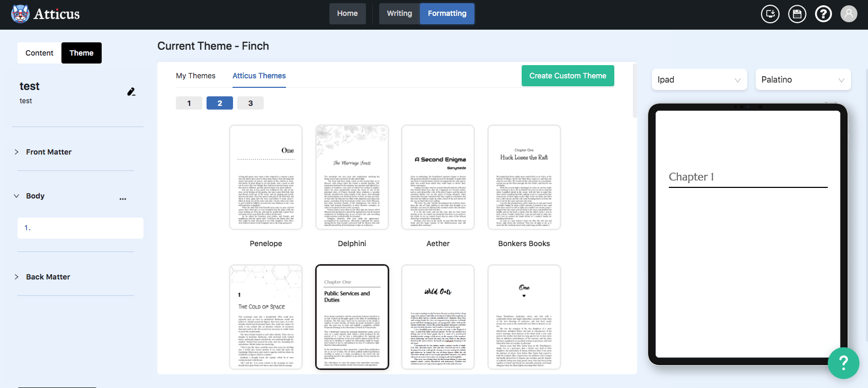The height and width of the screenshot is (388, 868).
Task: Go to the Home tab
Action: [x=347, y=14]
